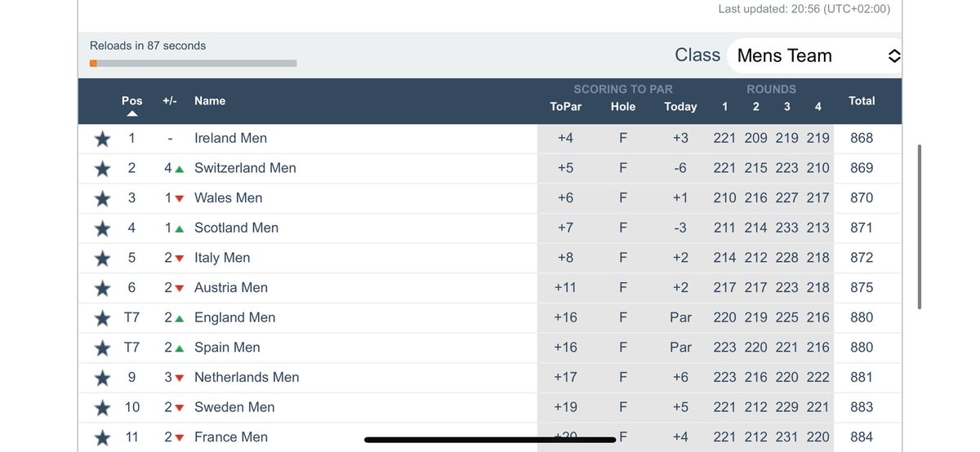Toggle favorite star for Wales Men

tap(102, 198)
